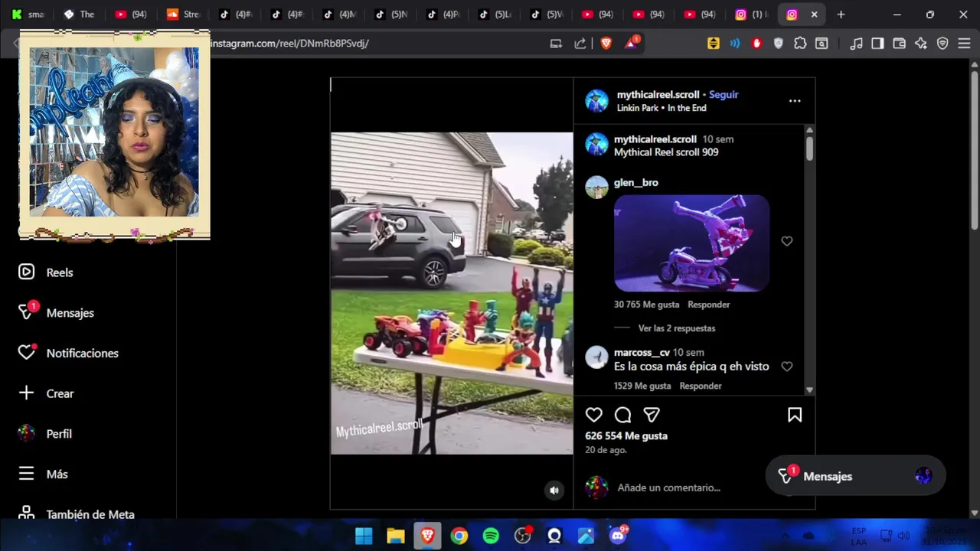Screen dimensions: 980x551
Task: Open Mensajes in the left sidebar
Action: point(56,312)
